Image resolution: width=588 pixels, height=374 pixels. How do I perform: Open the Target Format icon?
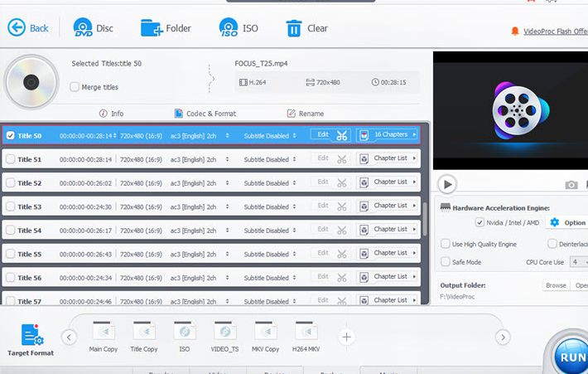(x=32, y=334)
